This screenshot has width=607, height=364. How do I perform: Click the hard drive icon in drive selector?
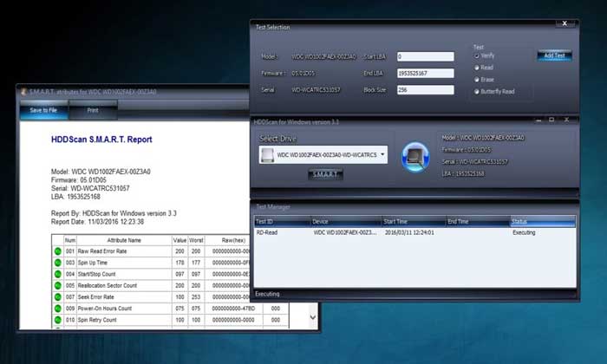coord(270,155)
